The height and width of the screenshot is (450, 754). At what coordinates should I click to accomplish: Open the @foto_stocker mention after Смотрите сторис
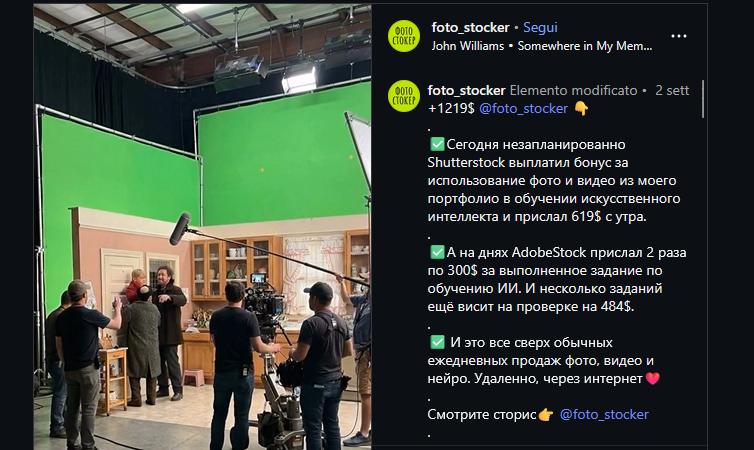(604, 414)
